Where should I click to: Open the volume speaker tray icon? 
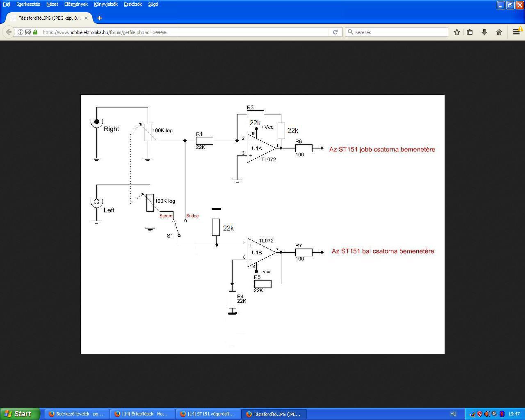487,414
